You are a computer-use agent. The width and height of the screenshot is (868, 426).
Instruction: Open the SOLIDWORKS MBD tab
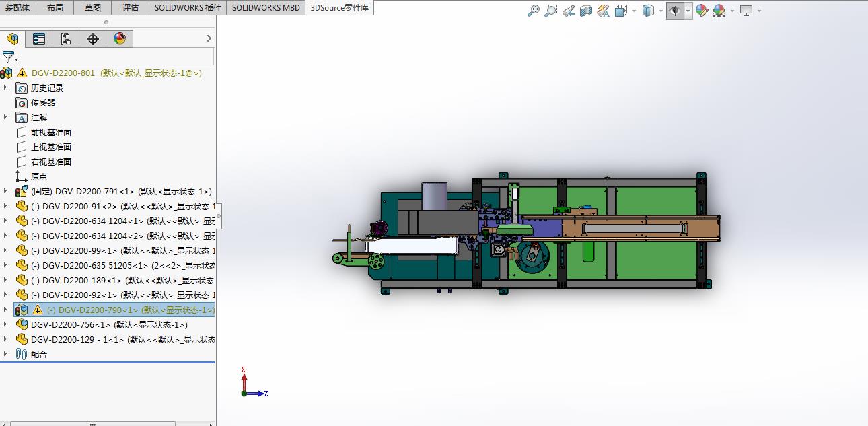click(x=266, y=7)
